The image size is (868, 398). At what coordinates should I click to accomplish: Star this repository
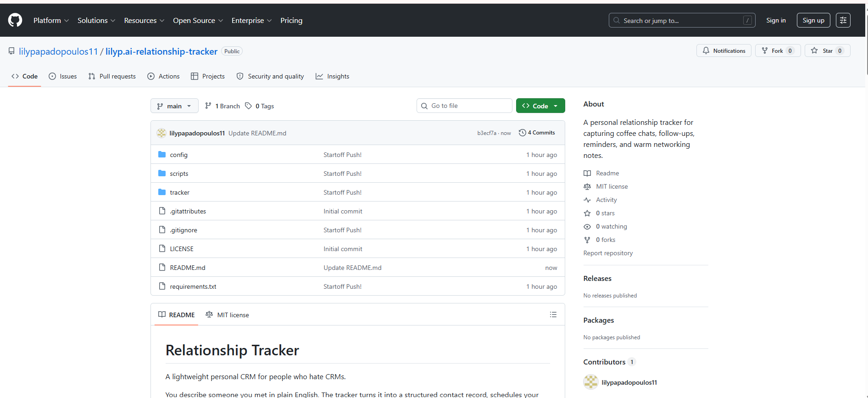click(827, 50)
